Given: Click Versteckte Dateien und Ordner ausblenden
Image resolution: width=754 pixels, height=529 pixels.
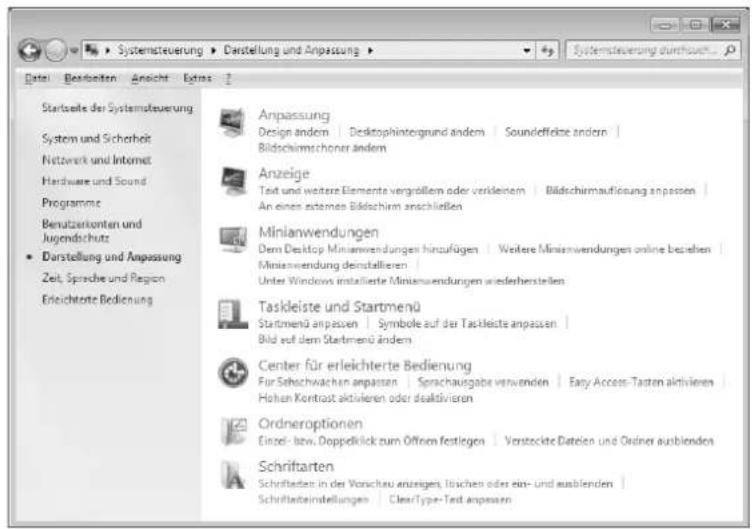Looking at the screenshot, I should point(609,441).
